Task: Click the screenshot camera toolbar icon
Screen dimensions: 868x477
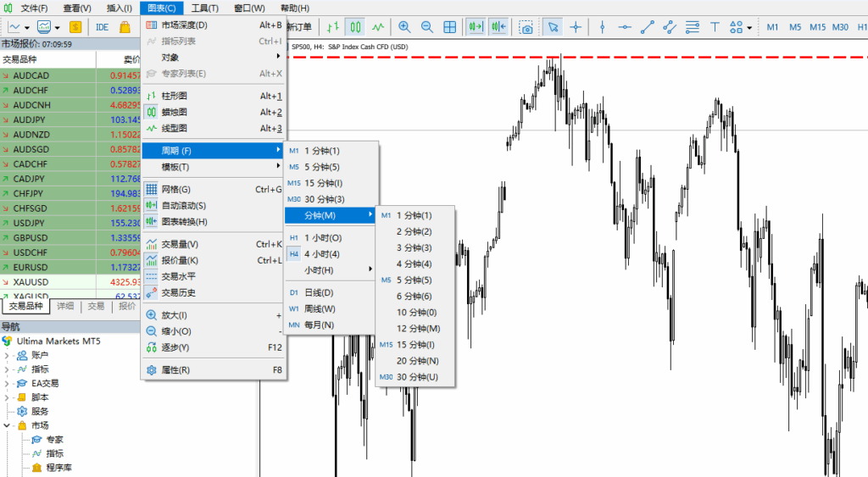Action: pos(526,26)
